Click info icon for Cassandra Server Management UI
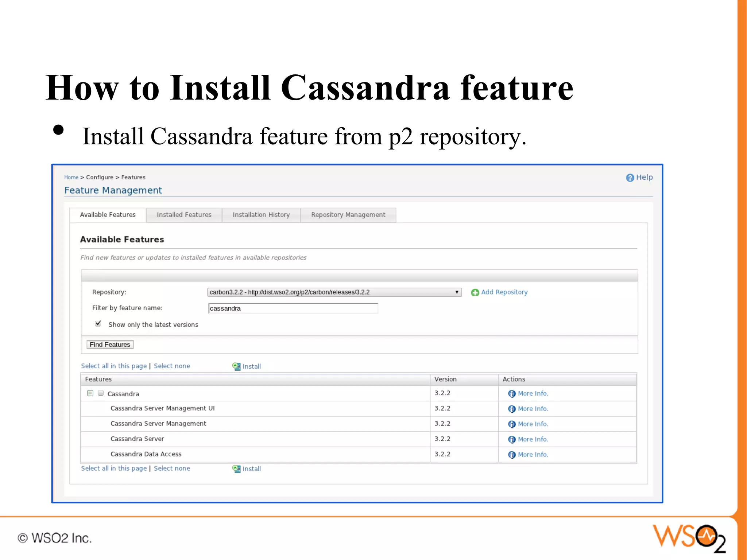747x560 pixels. 512,409
